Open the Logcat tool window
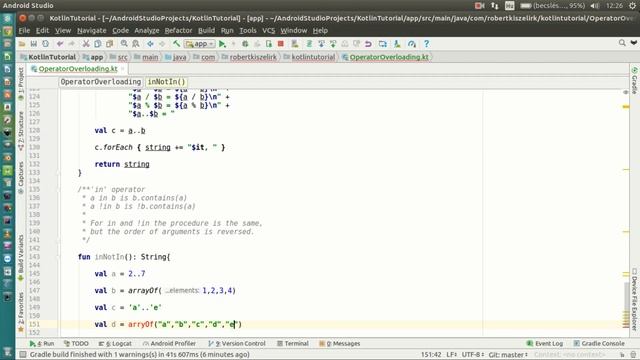This screenshot has width=640, height=360. coord(115,344)
